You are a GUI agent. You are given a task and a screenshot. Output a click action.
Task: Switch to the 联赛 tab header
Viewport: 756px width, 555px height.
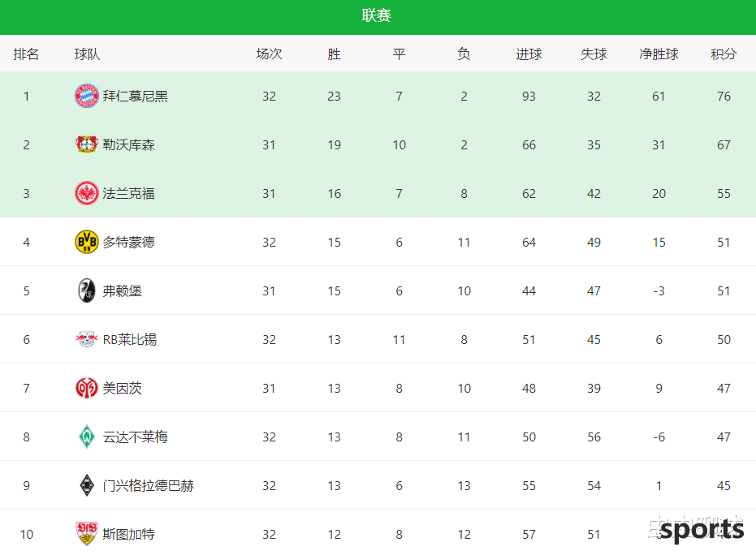coord(377,16)
